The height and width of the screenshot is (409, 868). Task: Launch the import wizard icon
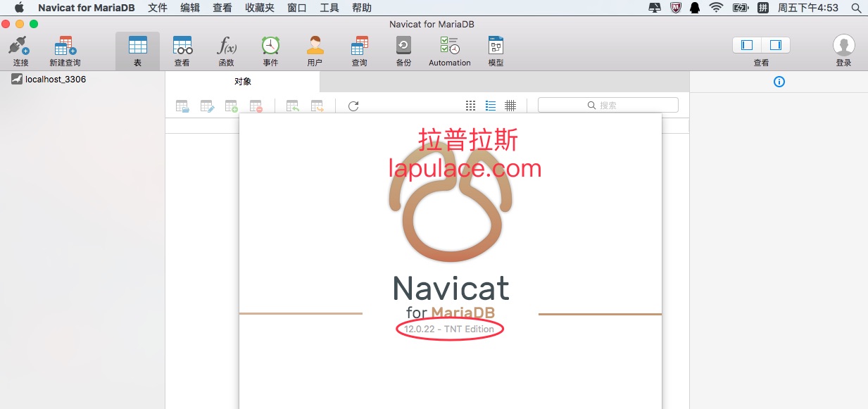[x=293, y=106]
